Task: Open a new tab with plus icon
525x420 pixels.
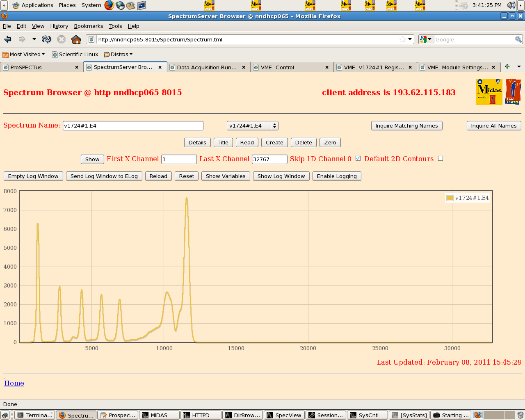Action: point(507,66)
